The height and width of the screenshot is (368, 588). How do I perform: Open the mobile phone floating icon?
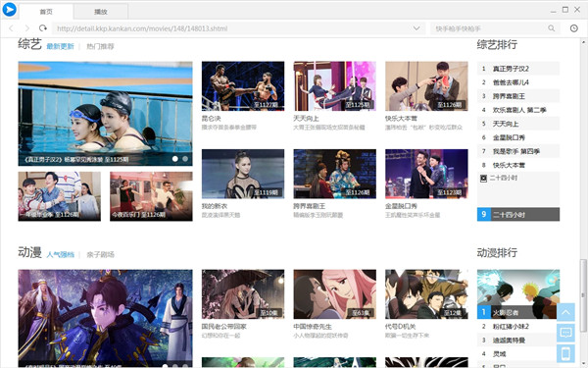coord(565,353)
